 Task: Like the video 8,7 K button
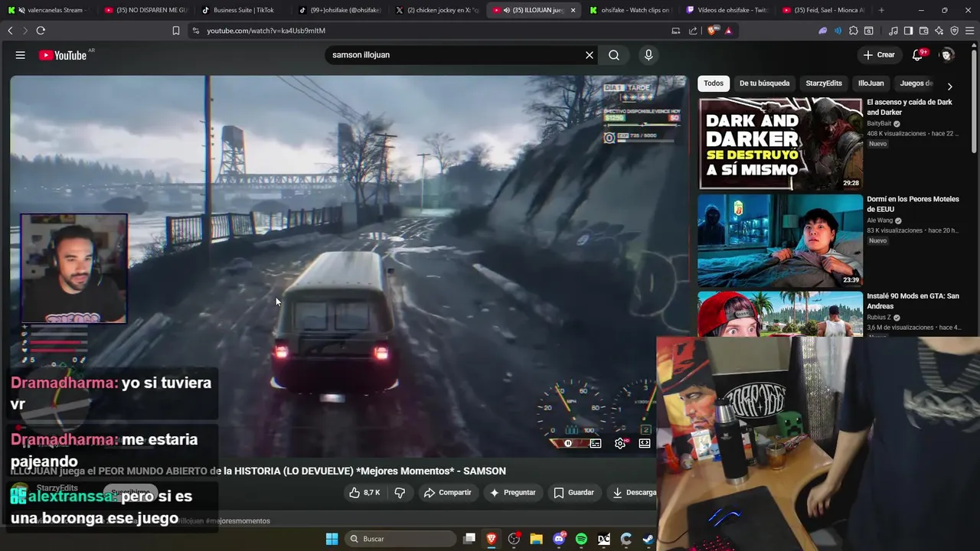(x=364, y=493)
